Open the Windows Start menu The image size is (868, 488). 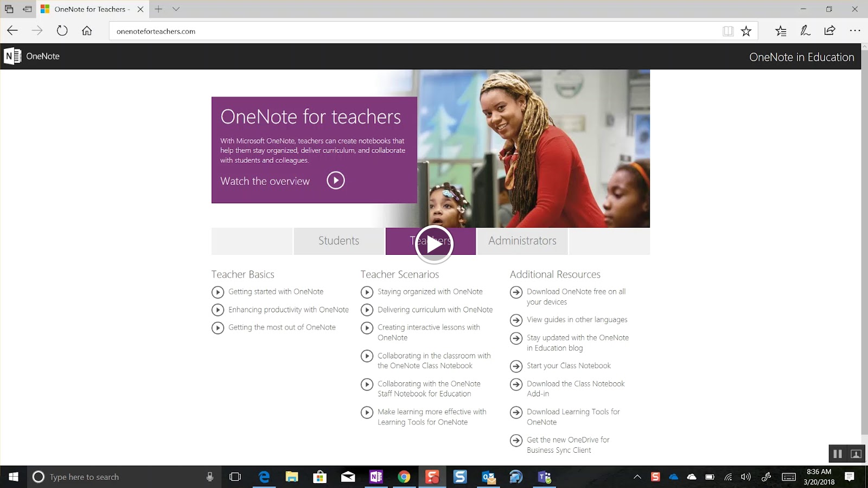pos(14,477)
